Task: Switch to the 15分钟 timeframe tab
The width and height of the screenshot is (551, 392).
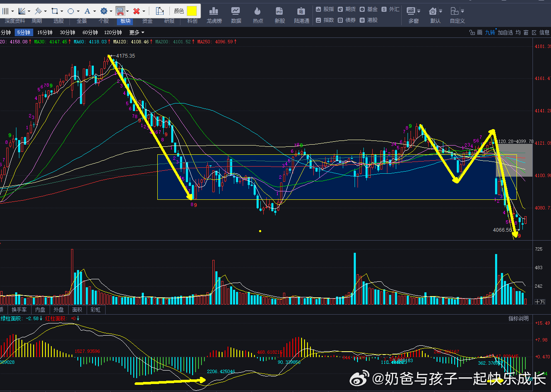Action: tap(45, 32)
